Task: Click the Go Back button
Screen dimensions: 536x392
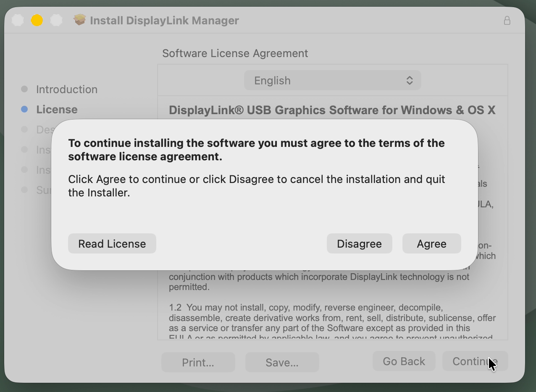Action: tap(404, 361)
